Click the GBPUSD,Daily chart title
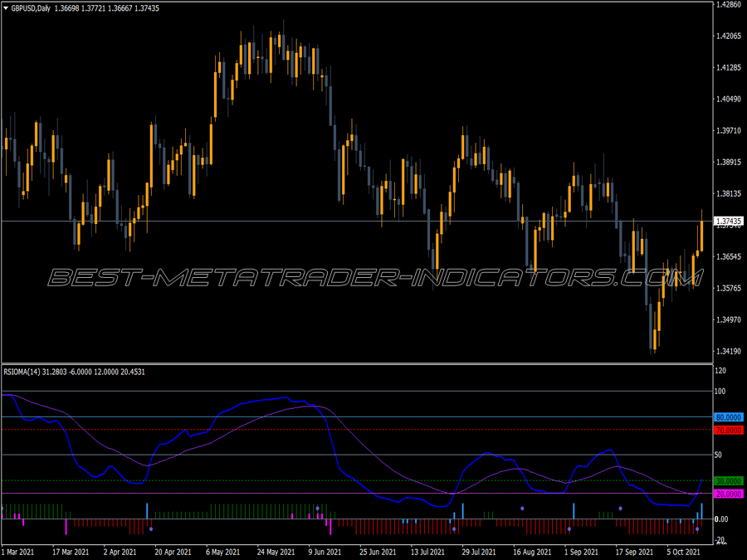 pyautogui.click(x=31, y=8)
